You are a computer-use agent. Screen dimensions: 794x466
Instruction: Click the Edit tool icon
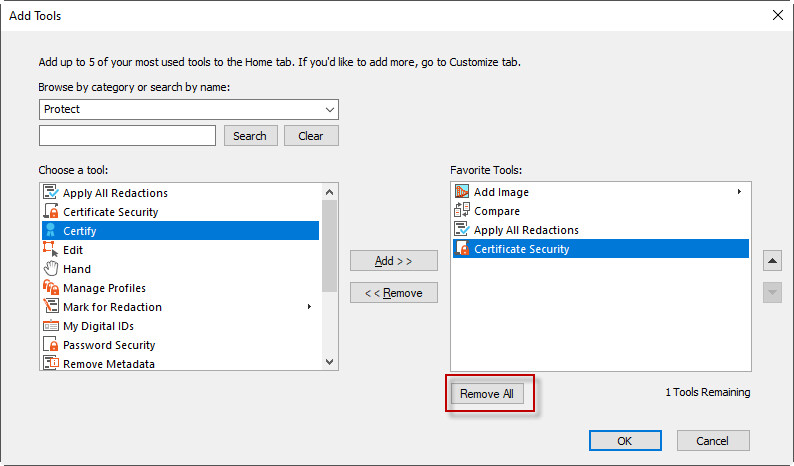[51, 250]
